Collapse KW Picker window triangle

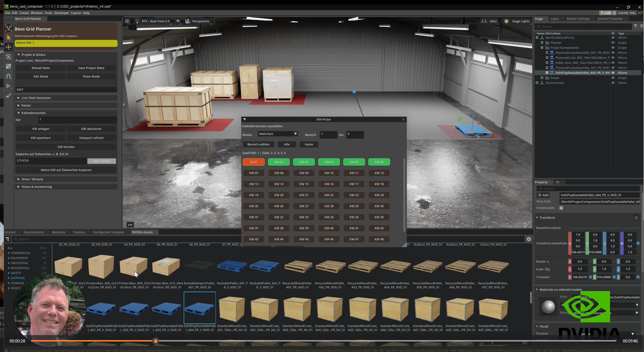(245, 120)
